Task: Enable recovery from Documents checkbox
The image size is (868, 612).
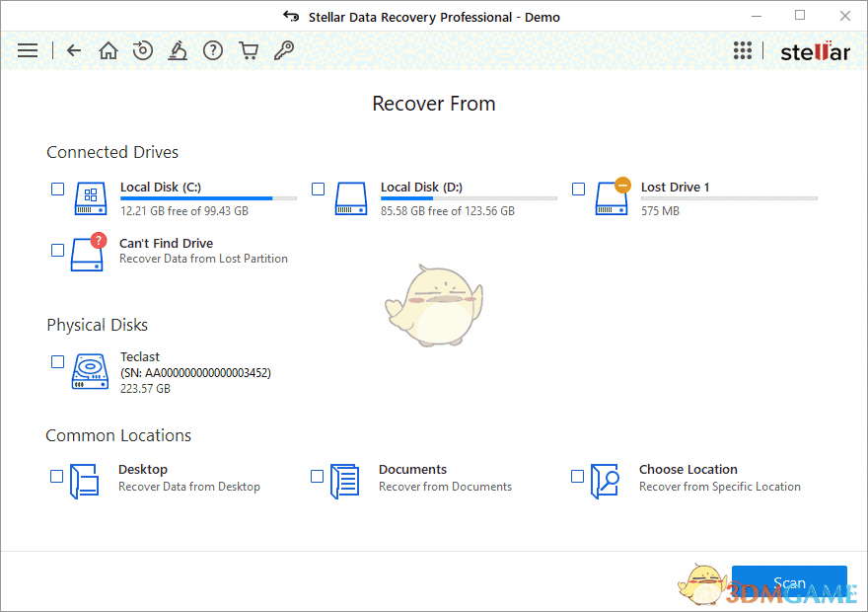Action: click(318, 477)
